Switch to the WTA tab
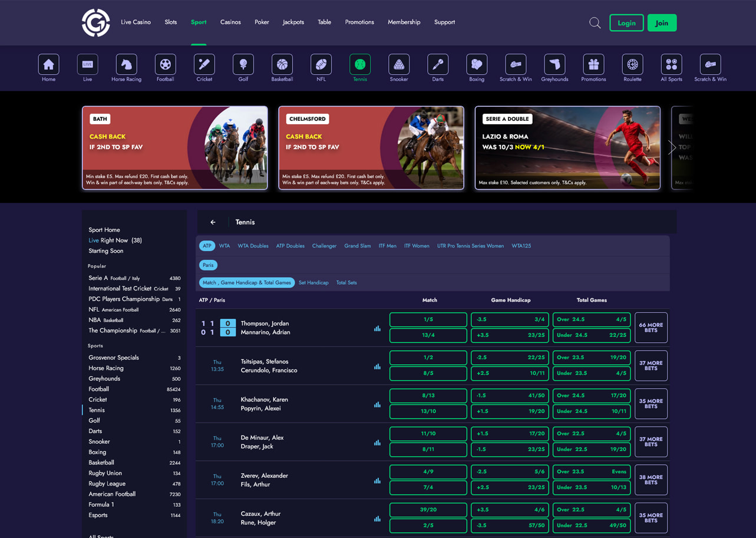756x538 pixels. [225, 246]
